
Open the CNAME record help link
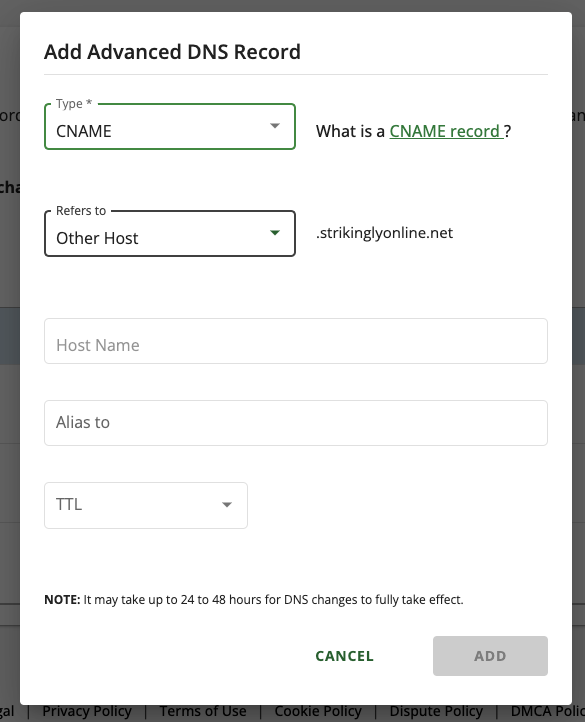point(446,131)
